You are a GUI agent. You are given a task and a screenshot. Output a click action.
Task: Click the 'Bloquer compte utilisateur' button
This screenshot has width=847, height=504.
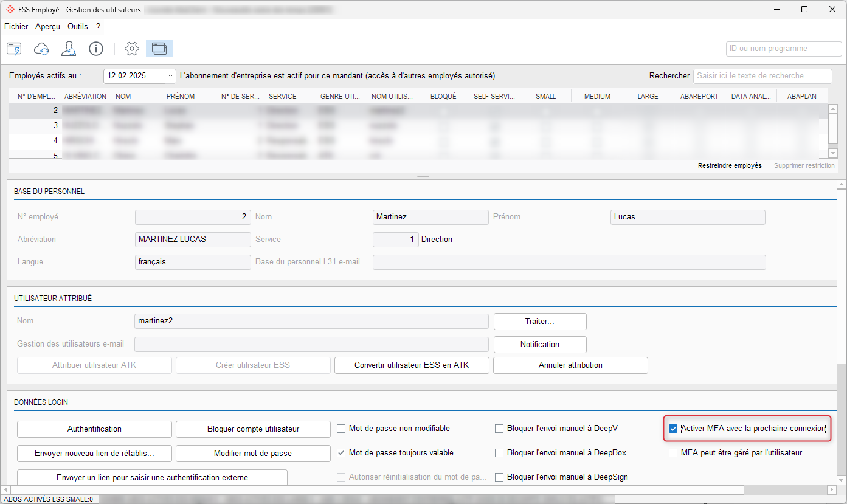[x=253, y=429]
